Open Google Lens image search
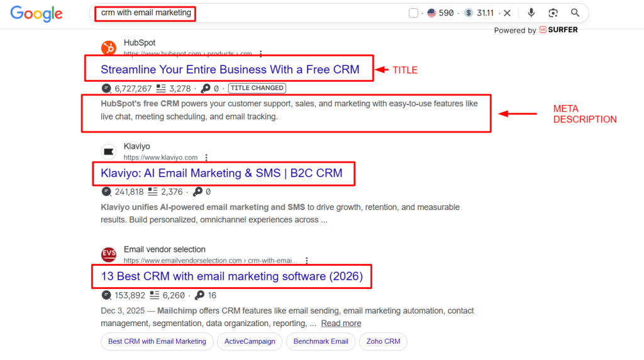The height and width of the screenshot is (360, 644). 553,13
